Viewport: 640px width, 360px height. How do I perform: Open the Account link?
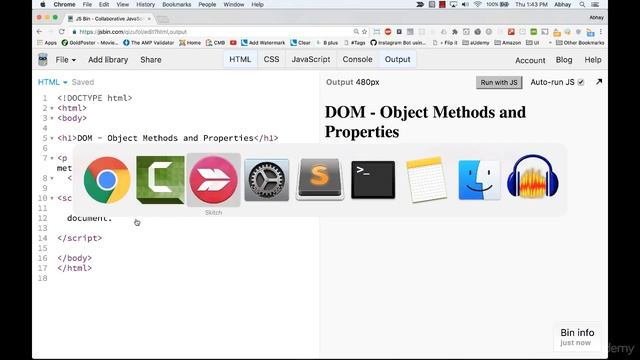pyautogui.click(x=530, y=60)
